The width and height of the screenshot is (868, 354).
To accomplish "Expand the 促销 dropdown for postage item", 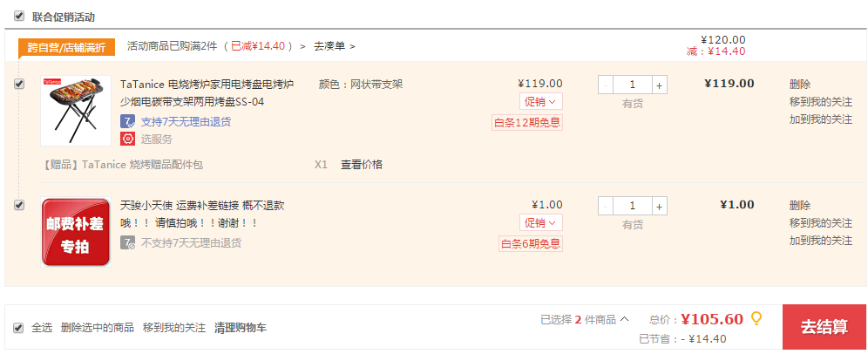I will pyautogui.click(x=541, y=222).
